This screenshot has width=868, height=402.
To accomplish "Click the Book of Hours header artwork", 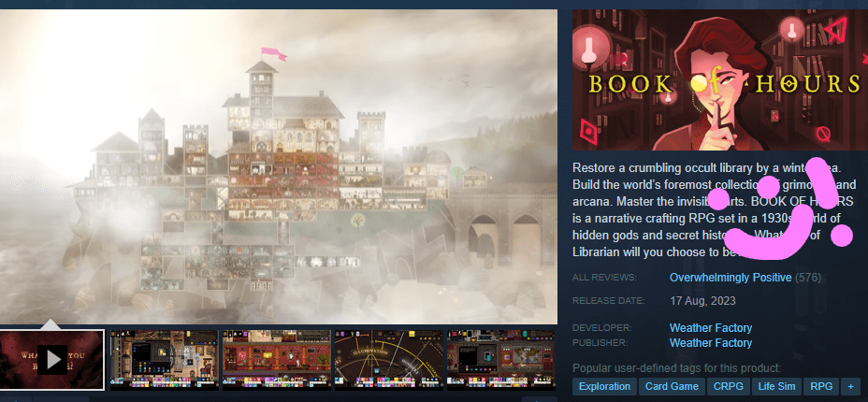I will (x=719, y=79).
